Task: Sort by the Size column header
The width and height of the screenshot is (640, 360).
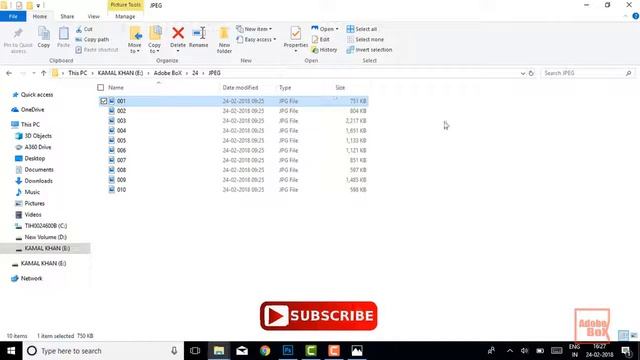Action: point(340,87)
